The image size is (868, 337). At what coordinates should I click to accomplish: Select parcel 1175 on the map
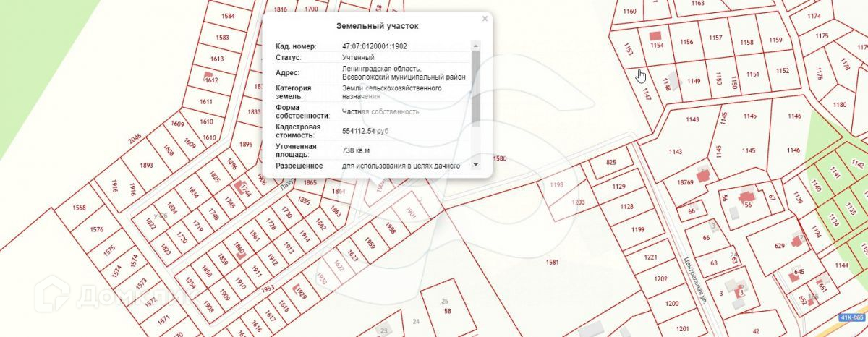[x=821, y=35]
